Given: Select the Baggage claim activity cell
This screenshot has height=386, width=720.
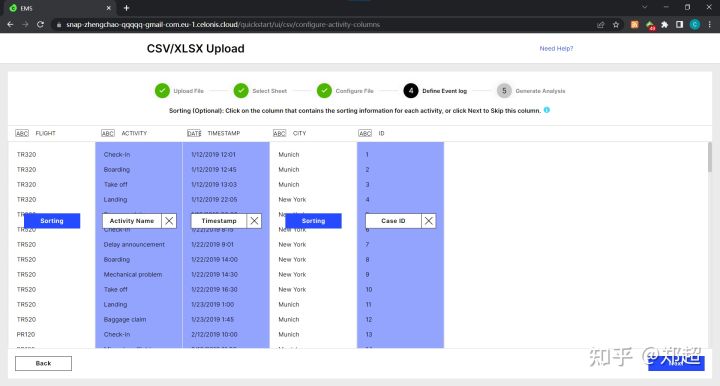Looking at the screenshot, I should 125,319.
